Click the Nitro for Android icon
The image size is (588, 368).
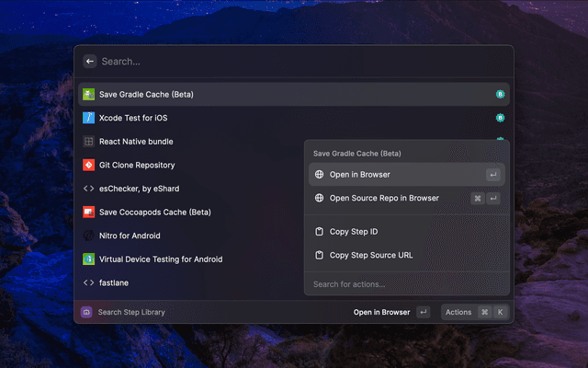[x=88, y=236]
